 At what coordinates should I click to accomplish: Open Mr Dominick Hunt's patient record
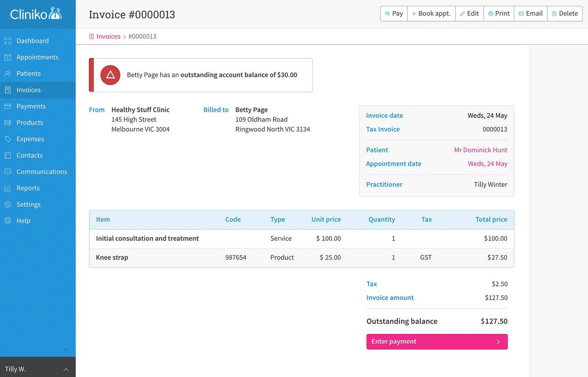point(481,150)
